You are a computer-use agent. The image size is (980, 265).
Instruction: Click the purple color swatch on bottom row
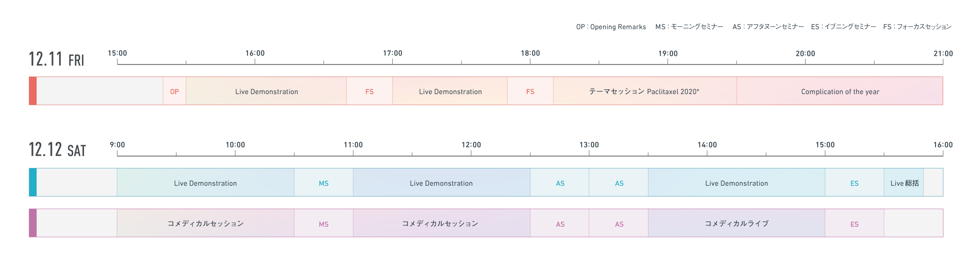(33, 223)
